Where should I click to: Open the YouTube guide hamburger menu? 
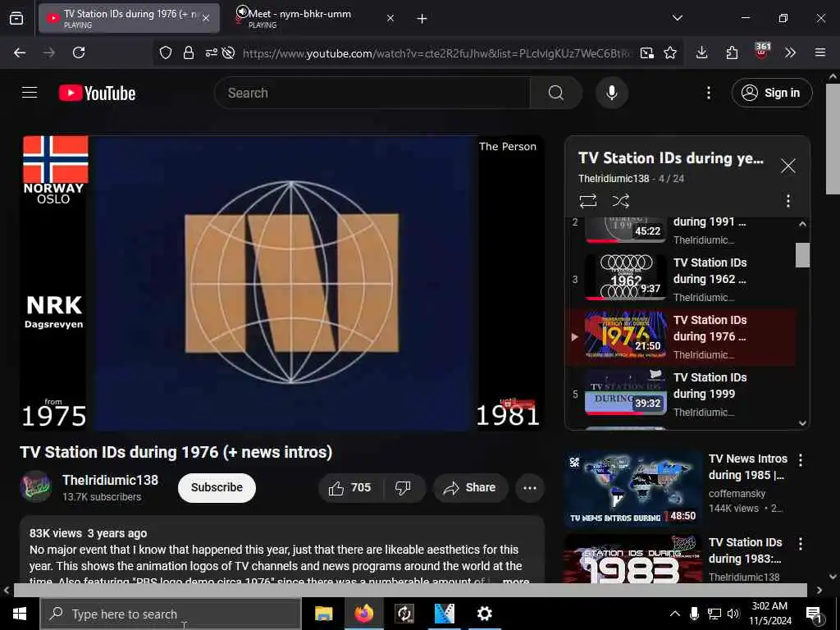click(30, 93)
